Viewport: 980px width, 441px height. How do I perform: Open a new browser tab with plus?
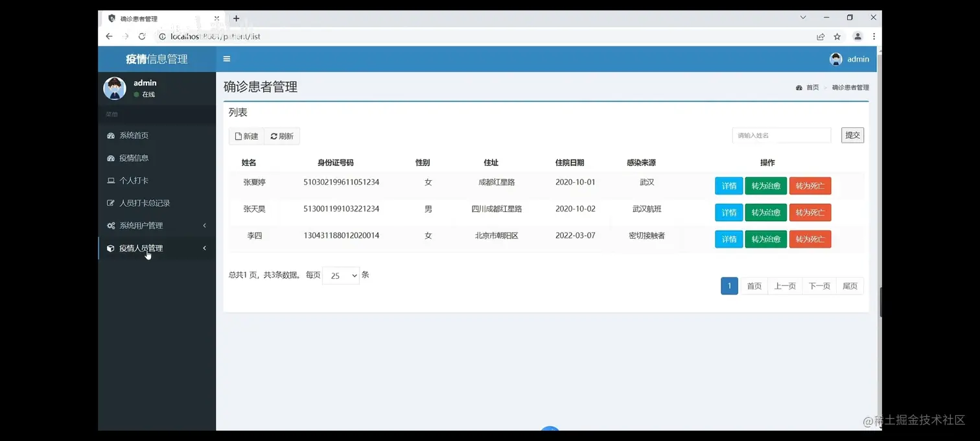coord(236,18)
